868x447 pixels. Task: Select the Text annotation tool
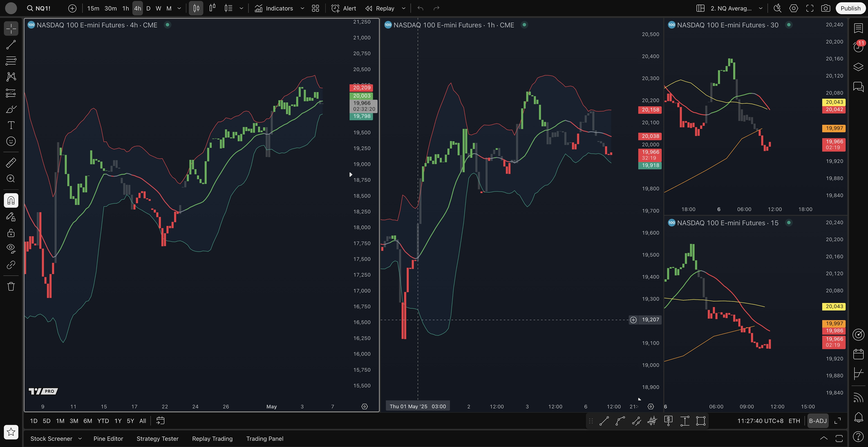pyautogui.click(x=11, y=125)
